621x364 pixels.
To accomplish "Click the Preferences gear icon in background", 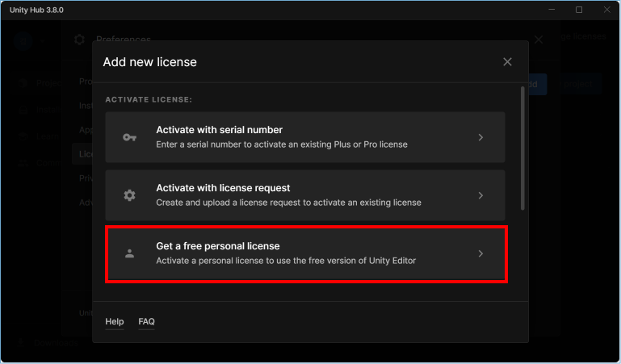I will point(79,40).
